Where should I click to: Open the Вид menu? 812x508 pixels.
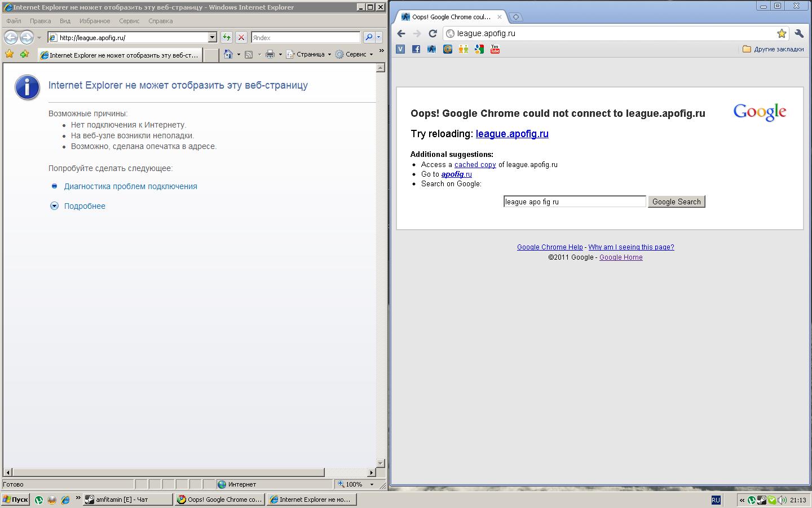point(65,21)
